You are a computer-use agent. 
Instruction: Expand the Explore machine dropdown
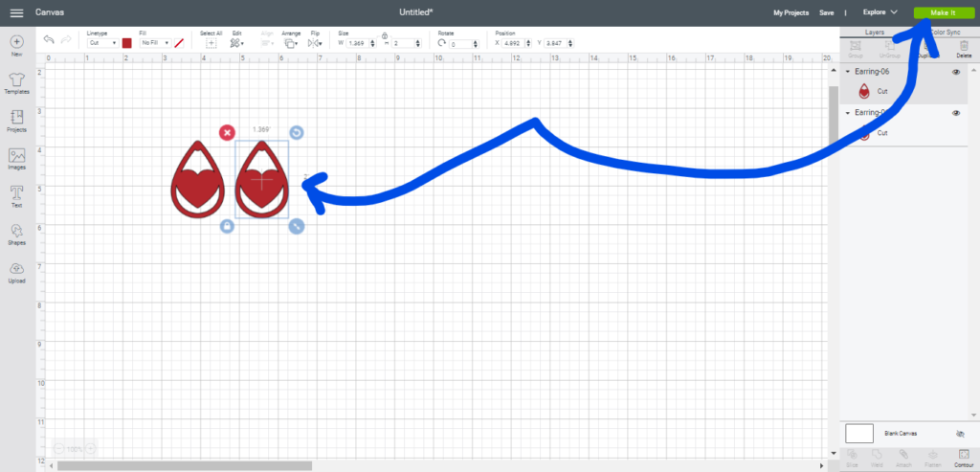click(880, 12)
